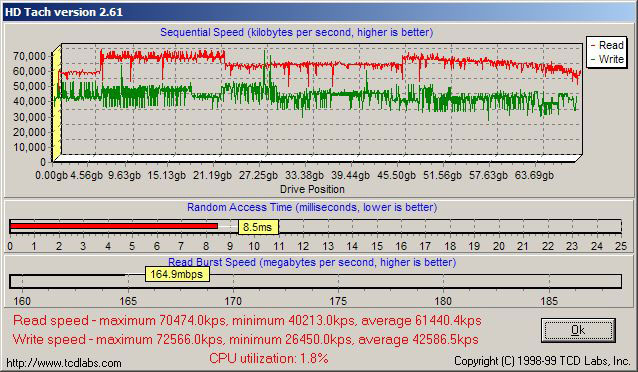Click the Random Access Time heading
Viewport: 638px width, 372px height.
[x=312, y=207]
